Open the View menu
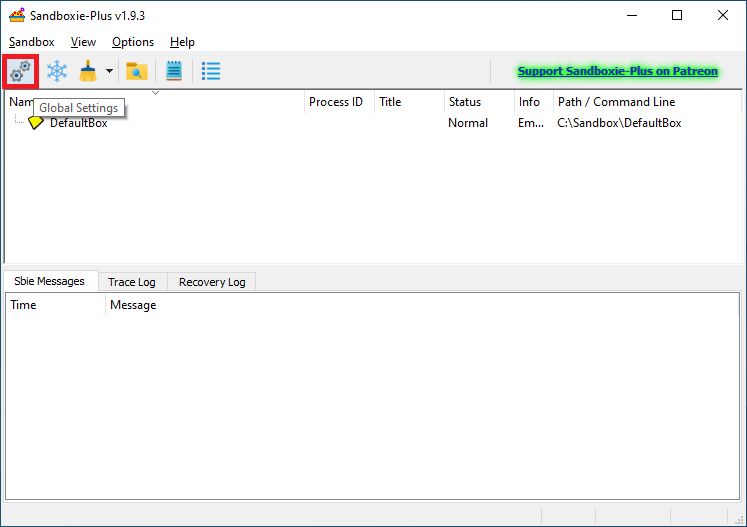This screenshot has width=747, height=527. pyautogui.click(x=83, y=42)
